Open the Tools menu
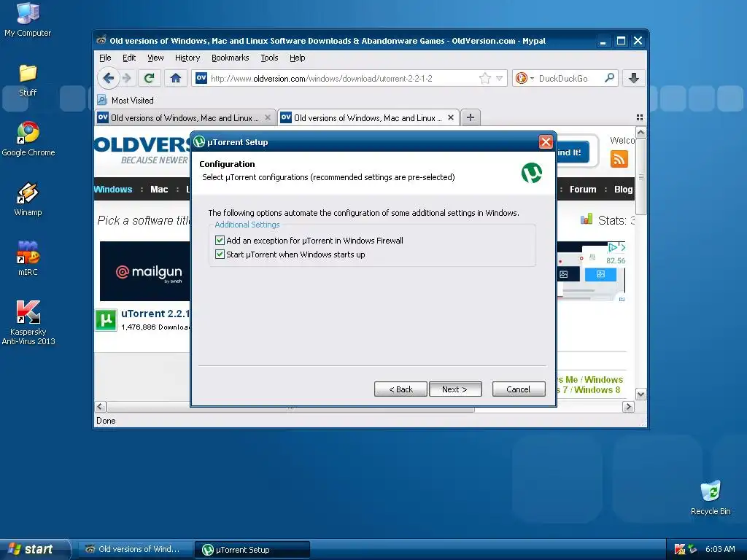 click(x=269, y=58)
